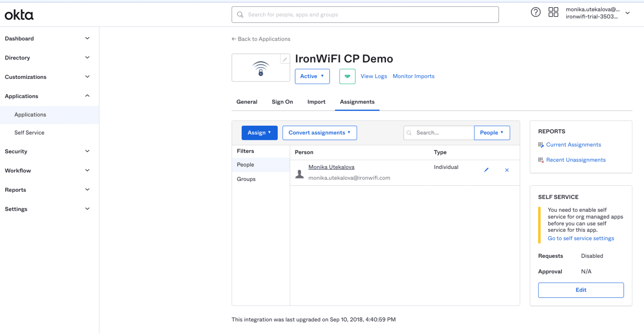Select the Assignments tab
644x333 pixels.
point(357,102)
